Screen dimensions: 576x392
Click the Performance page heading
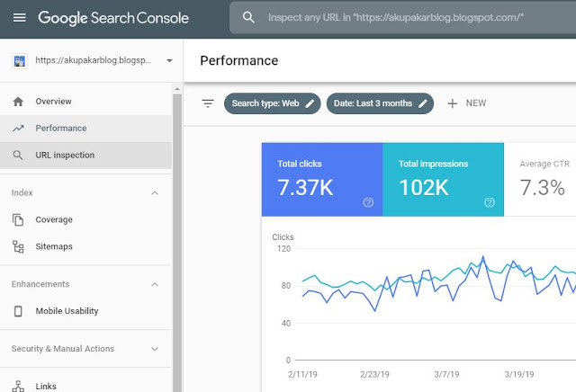(x=239, y=61)
